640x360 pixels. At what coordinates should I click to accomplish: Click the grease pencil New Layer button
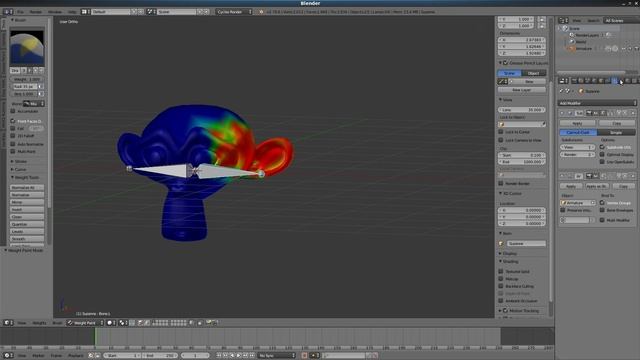tap(522, 90)
